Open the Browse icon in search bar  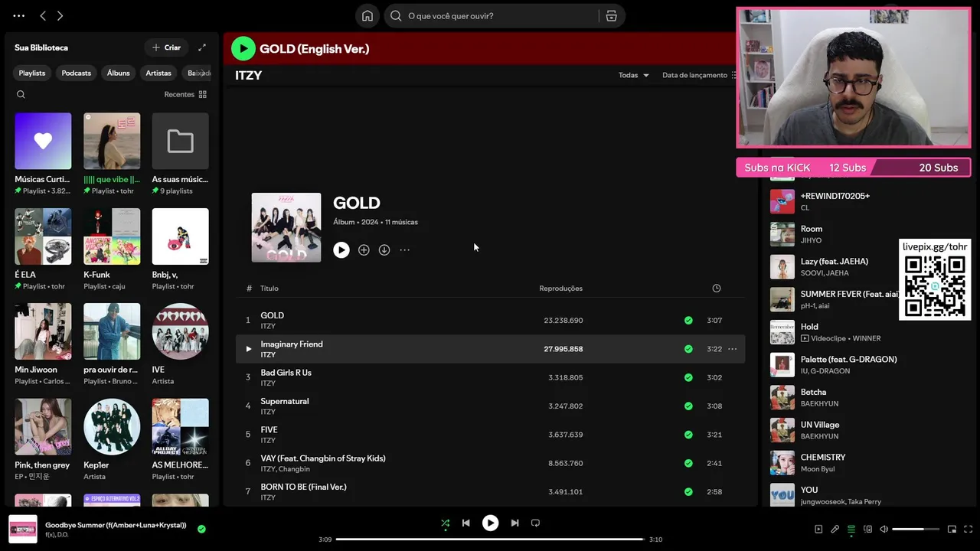click(611, 16)
